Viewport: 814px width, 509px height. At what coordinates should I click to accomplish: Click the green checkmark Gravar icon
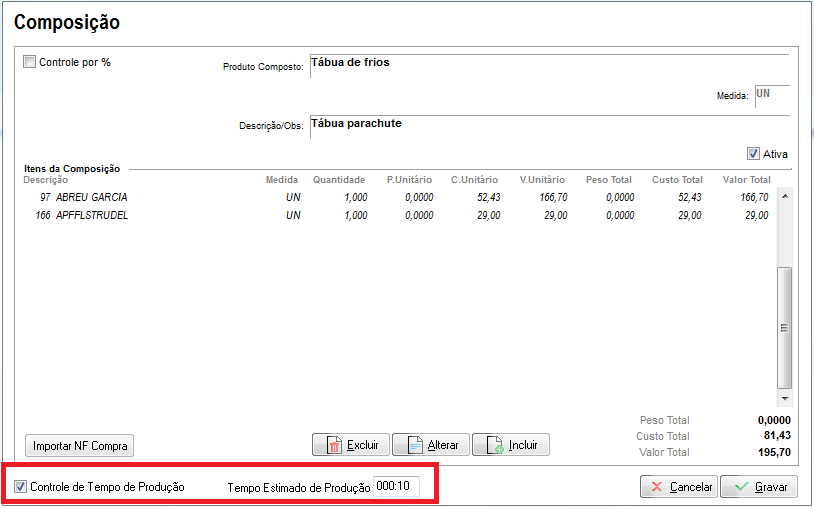point(741,487)
